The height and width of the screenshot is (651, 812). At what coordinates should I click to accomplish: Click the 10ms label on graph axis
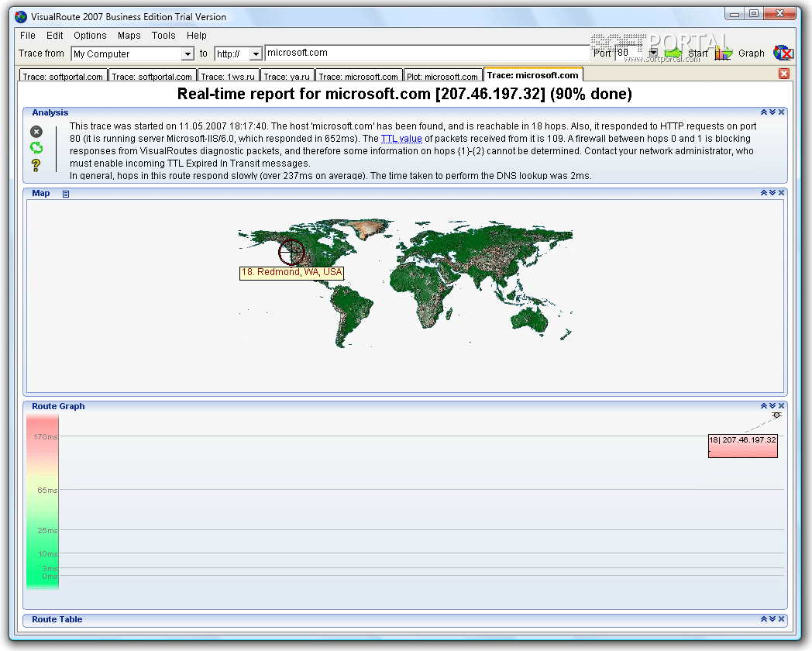coord(47,553)
